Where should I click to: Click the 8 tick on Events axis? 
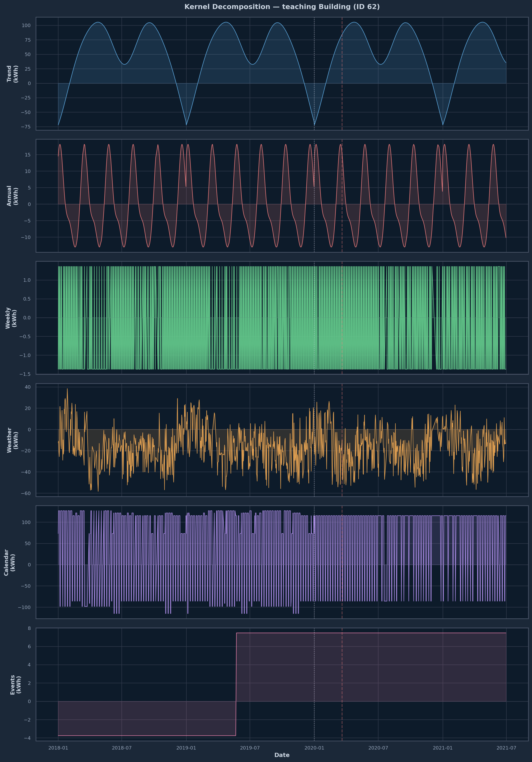[x=29, y=628]
